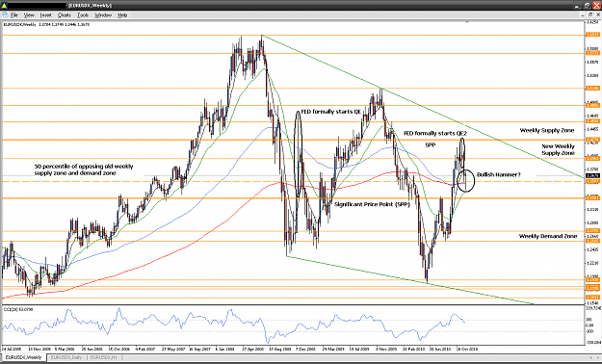Switch to the EURUSD,Weekly chart tab

pyautogui.click(x=24, y=357)
